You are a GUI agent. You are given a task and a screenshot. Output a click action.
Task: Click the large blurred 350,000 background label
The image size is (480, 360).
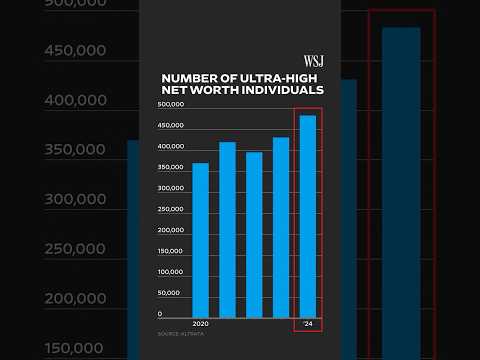[x=75, y=149]
